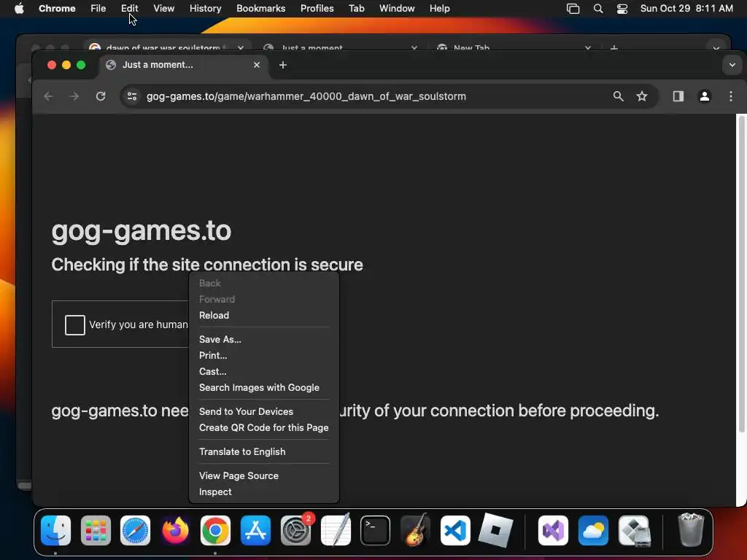Open the File menu

(x=98, y=9)
